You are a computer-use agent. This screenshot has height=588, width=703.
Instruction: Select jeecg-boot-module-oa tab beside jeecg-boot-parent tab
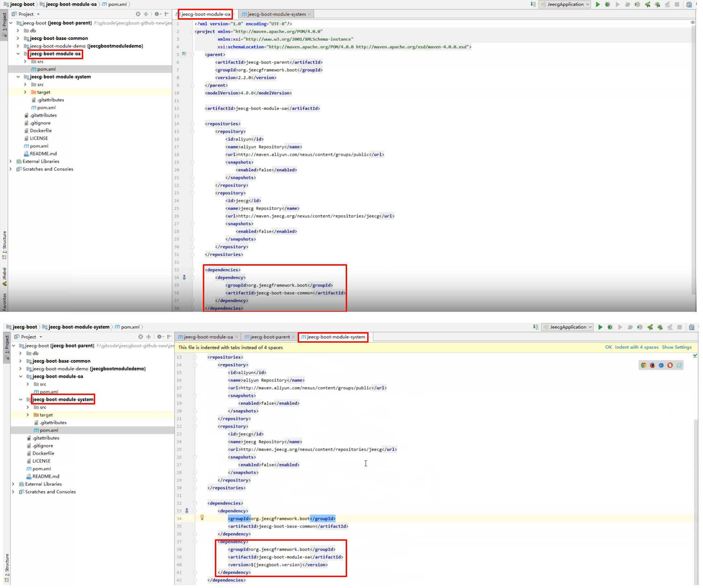point(208,337)
